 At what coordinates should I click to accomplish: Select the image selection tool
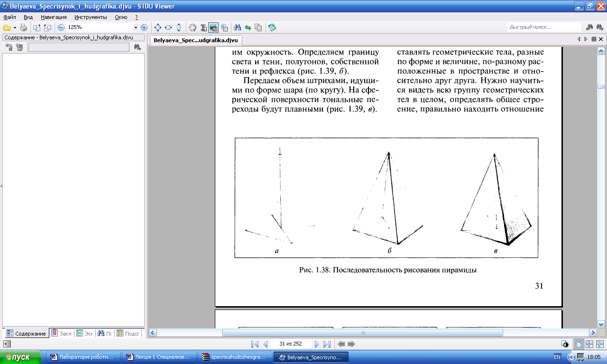pyautogui.click(x=213, y=27)
